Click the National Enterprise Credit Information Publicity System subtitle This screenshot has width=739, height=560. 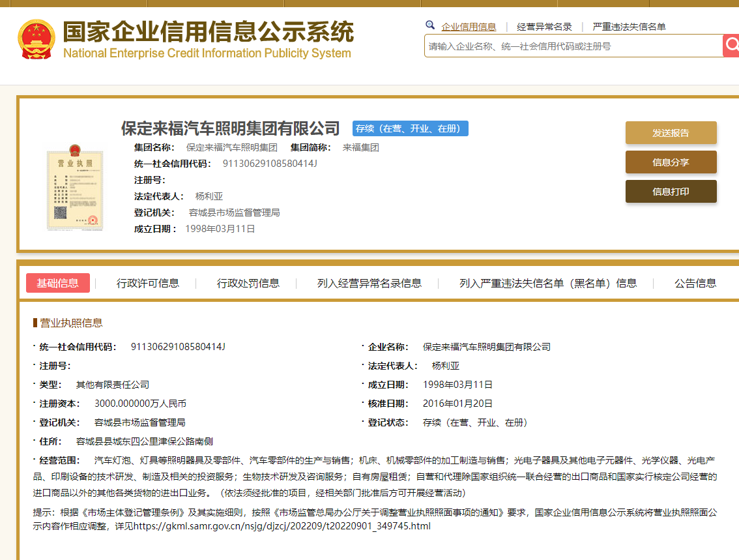207,53
